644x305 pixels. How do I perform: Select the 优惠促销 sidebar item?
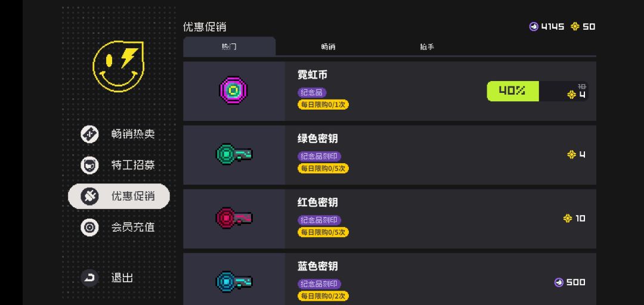pos(119,196)
